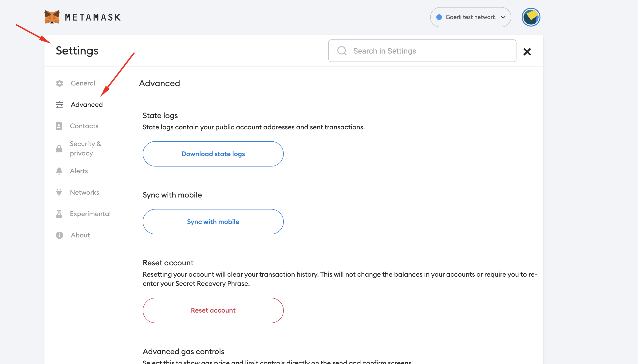
Task: Click the Sync with mobile button
Action: coord(213,222)
